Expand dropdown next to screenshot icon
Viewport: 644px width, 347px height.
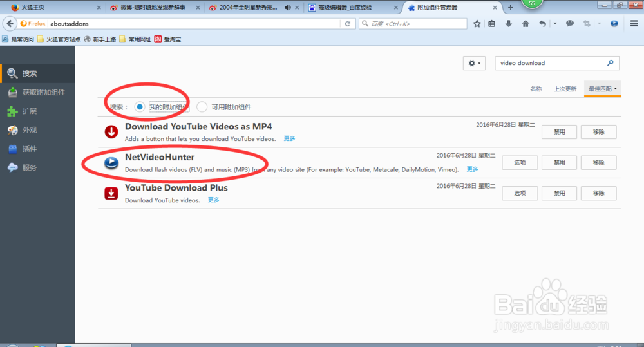[x=599, y=24]
